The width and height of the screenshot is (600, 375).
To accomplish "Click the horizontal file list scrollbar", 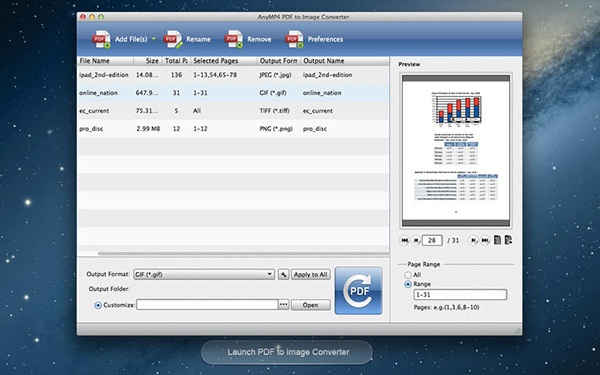I will point(243,253).
